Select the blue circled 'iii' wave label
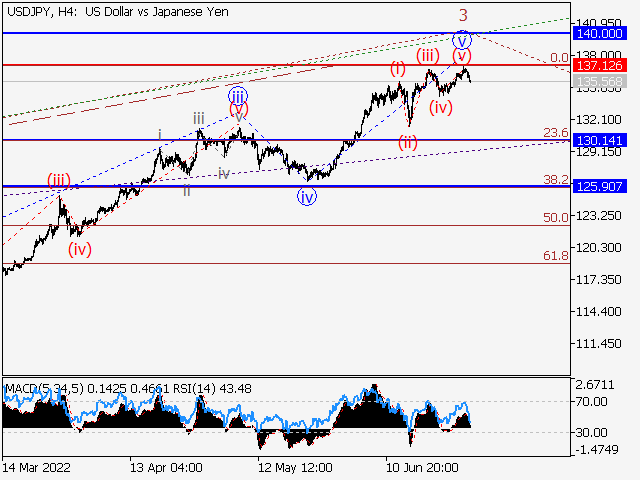 [x=238, y=97]
